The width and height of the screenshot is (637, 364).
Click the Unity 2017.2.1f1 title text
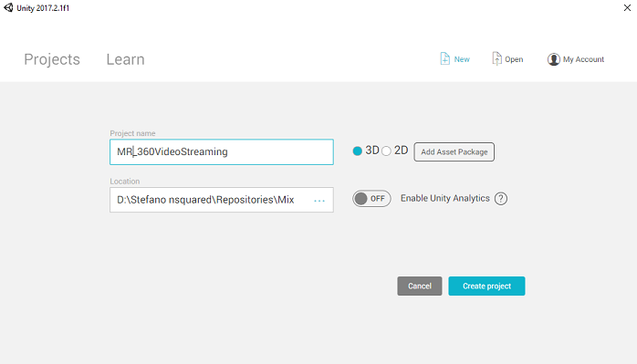tap(43, 8)
